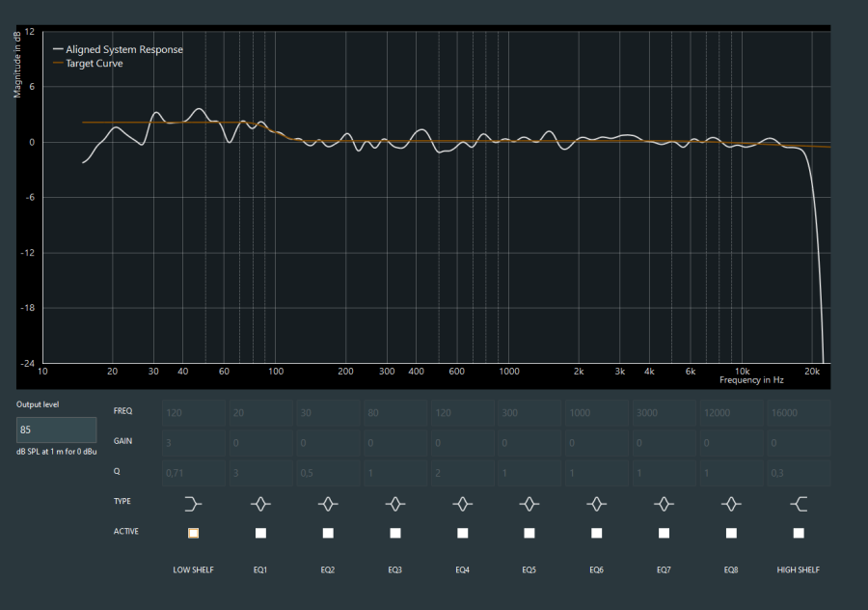
Task: Click the Low Shelf filter type icon
Action: [x=193, y=503]
